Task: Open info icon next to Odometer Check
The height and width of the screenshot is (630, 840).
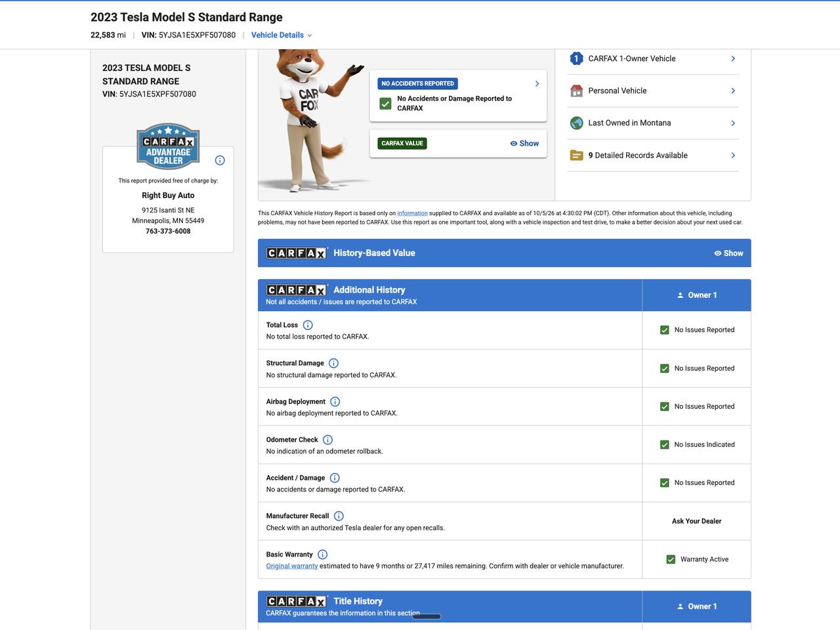Action: click(x=327, y=440)
